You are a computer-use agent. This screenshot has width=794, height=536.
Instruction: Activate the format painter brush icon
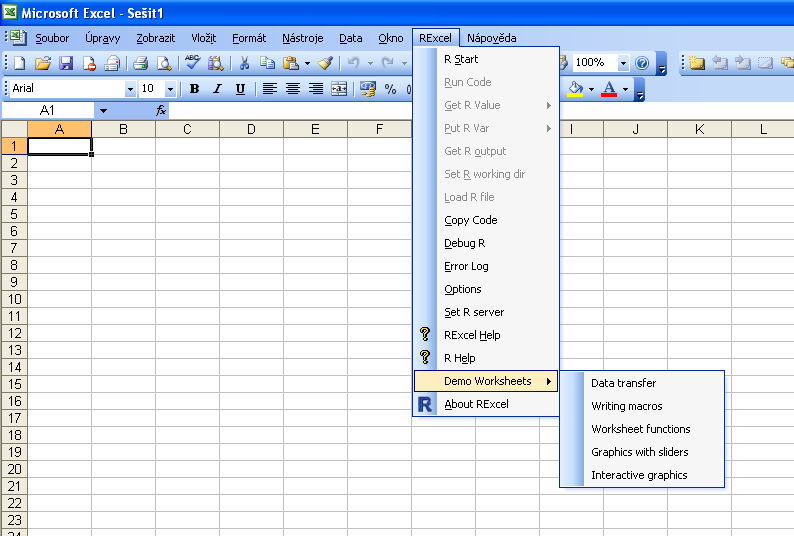(x=325, y=63)
